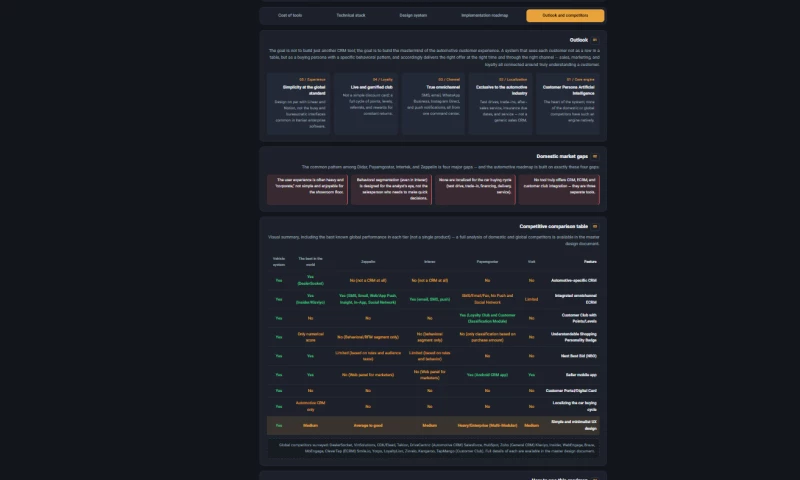
Task: Click the Competitive comparison table heading
Action: [x=554, y=226]
